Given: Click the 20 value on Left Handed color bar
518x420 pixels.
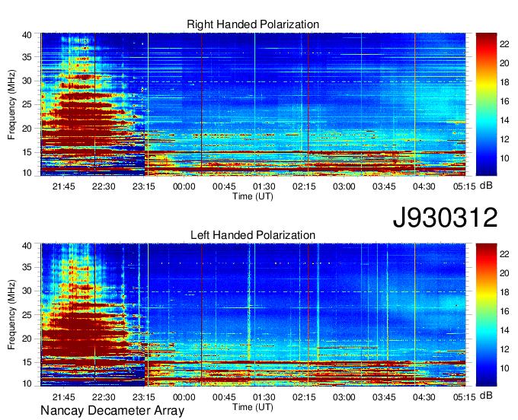Looking at the screenshot, I should pos(504,273).
